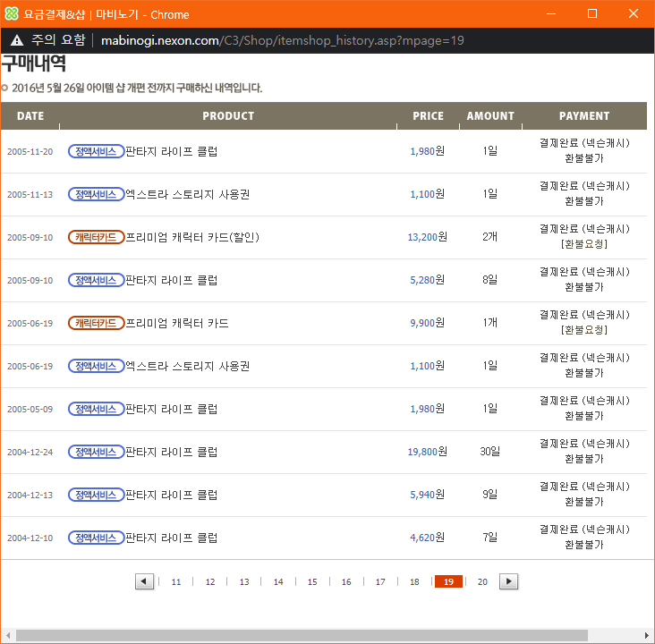The width and height of the screenshot is (655, 644).
Task: Click the scrollbar left arrow
Action: (x=7, y=635)
